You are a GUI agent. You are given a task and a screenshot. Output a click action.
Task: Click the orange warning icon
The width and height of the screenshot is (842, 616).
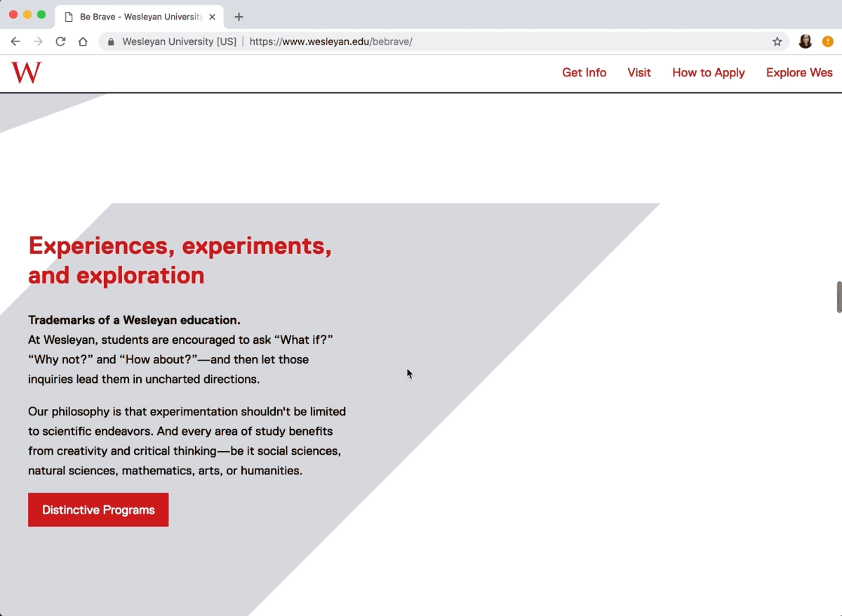pos(828,41)
